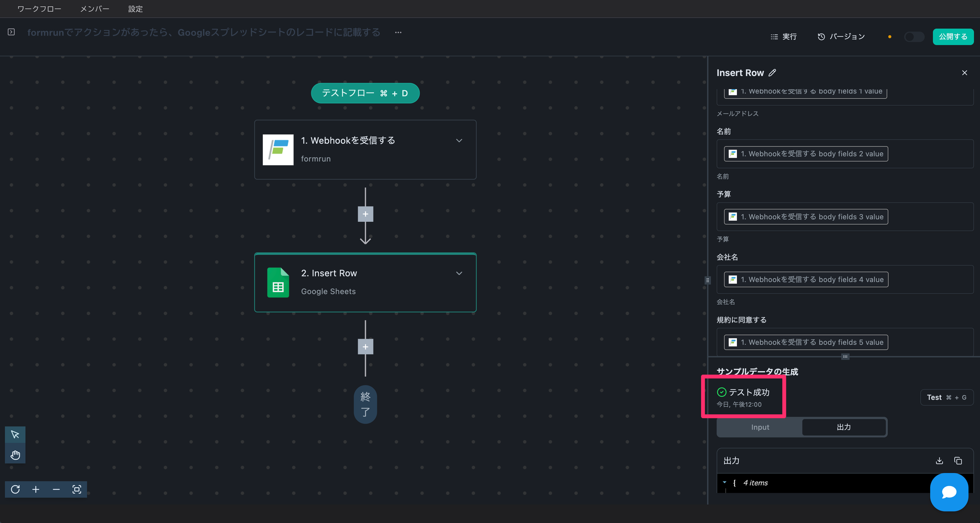Run the Test button
Viewport: 980px width, 523px height.
click(x=946, y=398)
